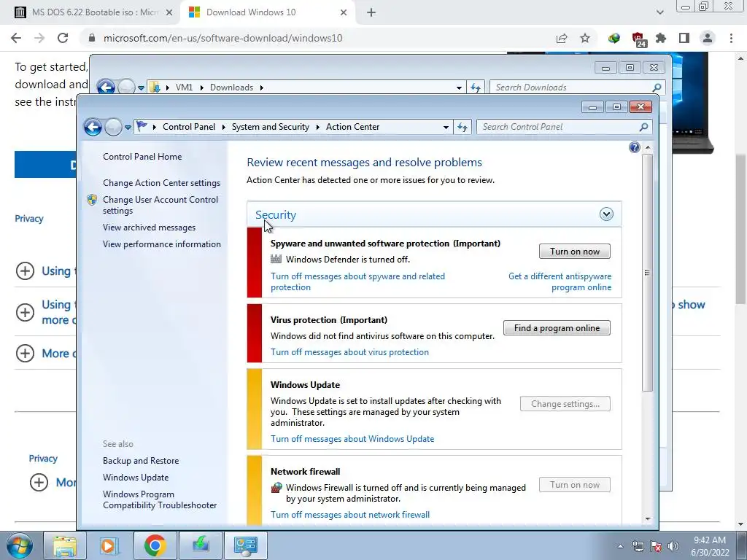
Task: Click Find a program online button
Action: (x=557, y=327)
